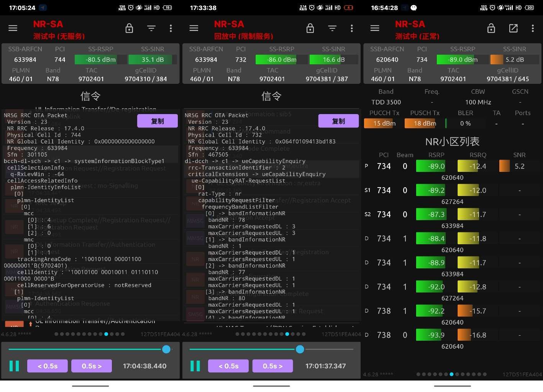Click PCI value 744

point(60,59)
